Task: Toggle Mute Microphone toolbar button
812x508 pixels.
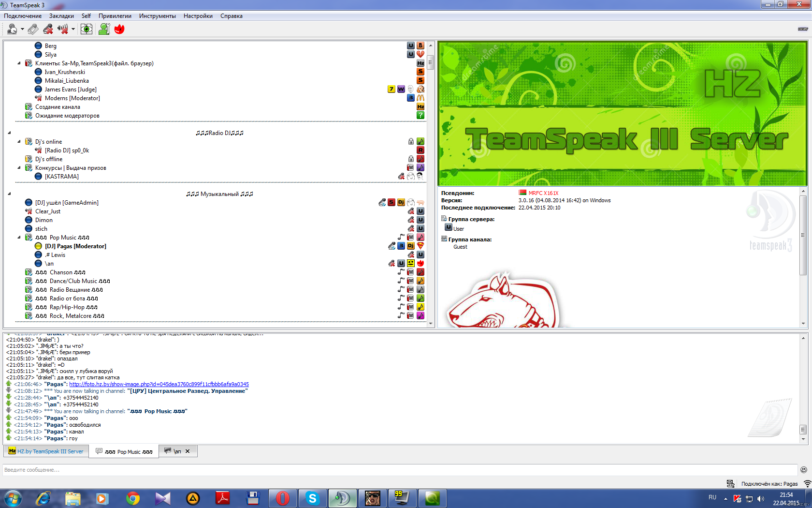Action: coord(48,29)
